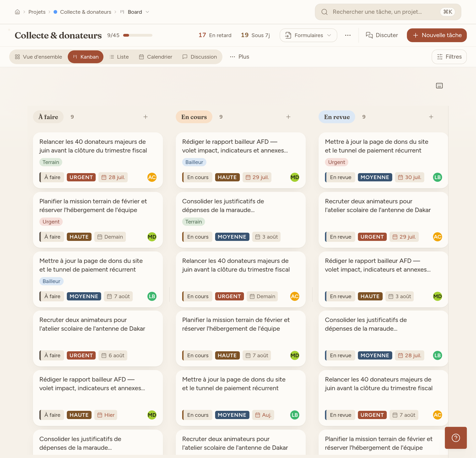Add a card to the À faire column
Viewport: 476px width, 458px height.
coord(146,117)
